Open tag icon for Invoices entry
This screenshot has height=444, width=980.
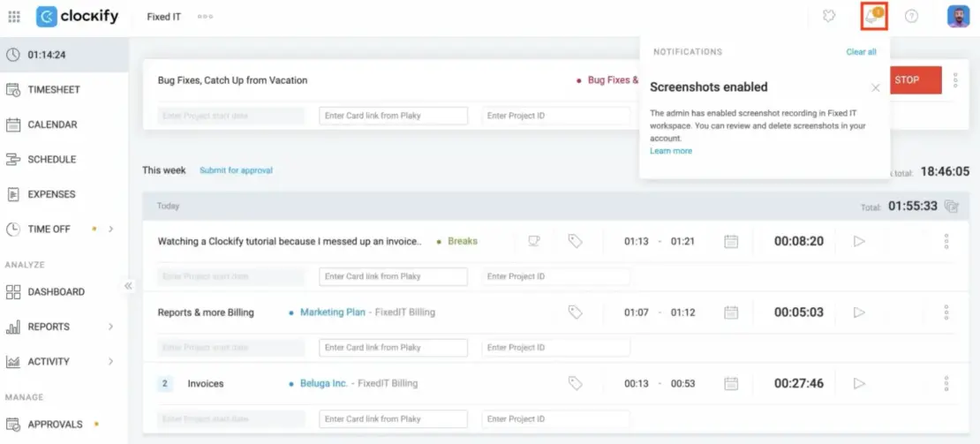(x=575, y=383)
